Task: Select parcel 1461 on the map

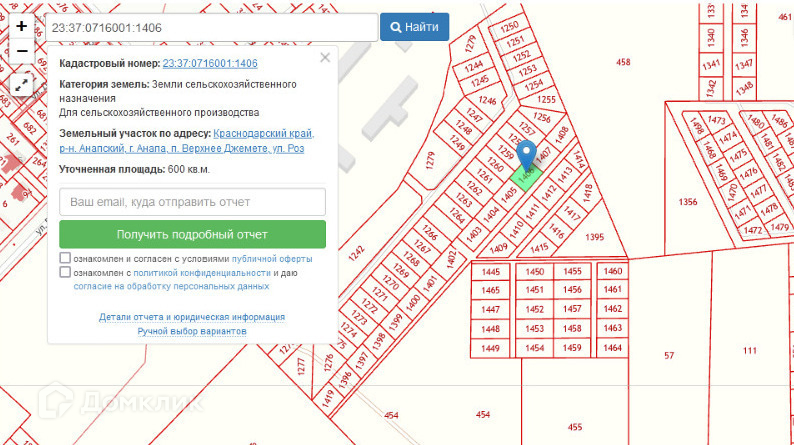Action: click(x=612, y=289)
